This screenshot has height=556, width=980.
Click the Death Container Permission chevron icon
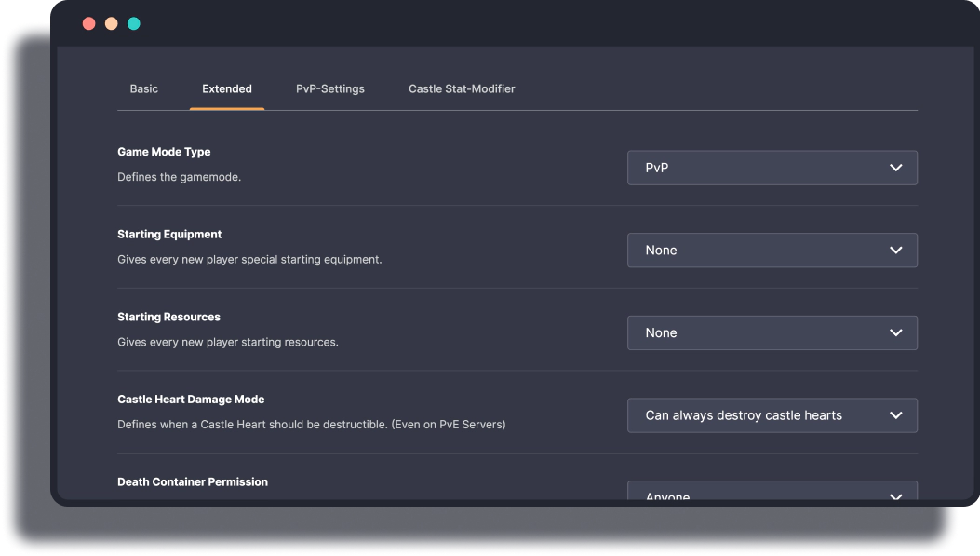pyautogui.click(x=895, y=496)
